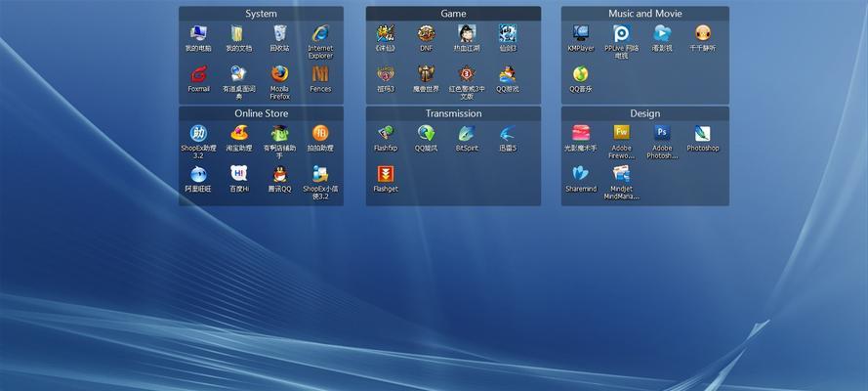This screenshot has width=868, height=391.
Task: Open the 我的文档 (My Documents) folder icon
Action: coord(238,34)
